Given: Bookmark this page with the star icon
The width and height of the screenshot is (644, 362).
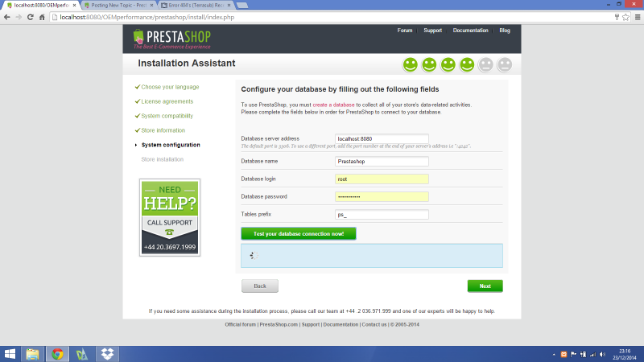Looking at the screenshot, I should (x=617, y=17).
